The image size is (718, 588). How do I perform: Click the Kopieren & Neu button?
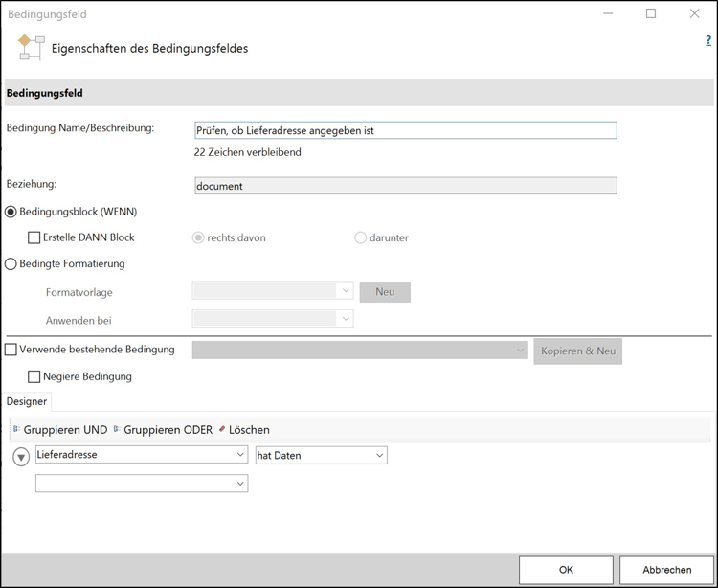click(x=578, y=351)
